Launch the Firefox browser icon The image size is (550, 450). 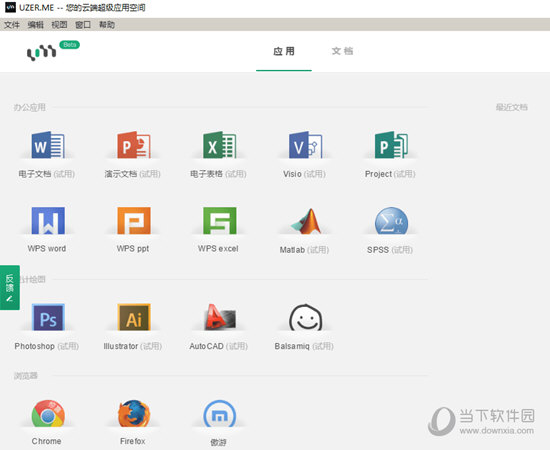click(x=134, y=414)
